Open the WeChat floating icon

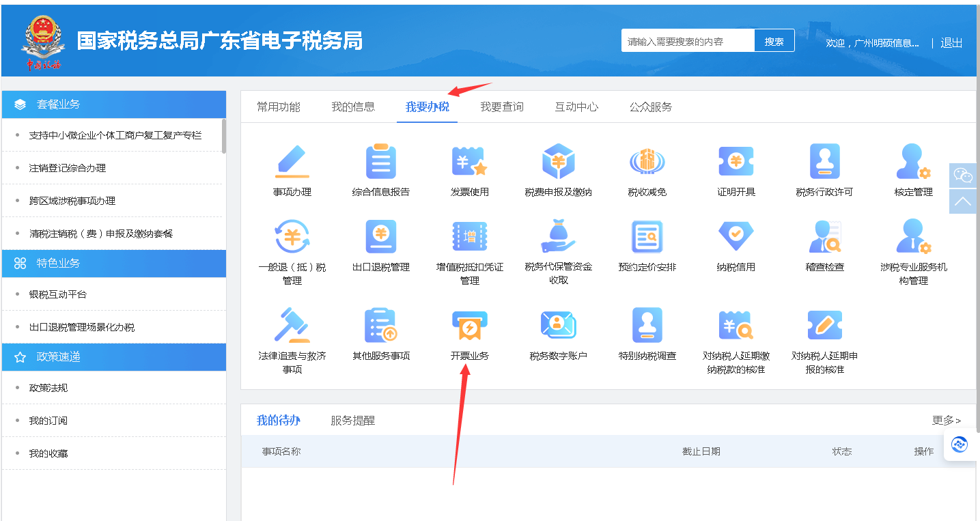point(963,175)
